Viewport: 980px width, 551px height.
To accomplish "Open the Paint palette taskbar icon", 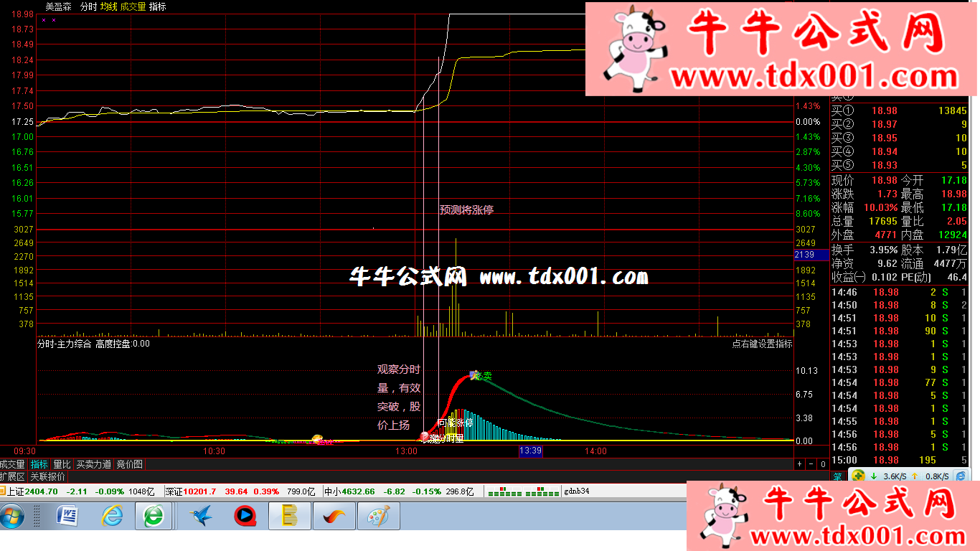I will pos(377,516).
